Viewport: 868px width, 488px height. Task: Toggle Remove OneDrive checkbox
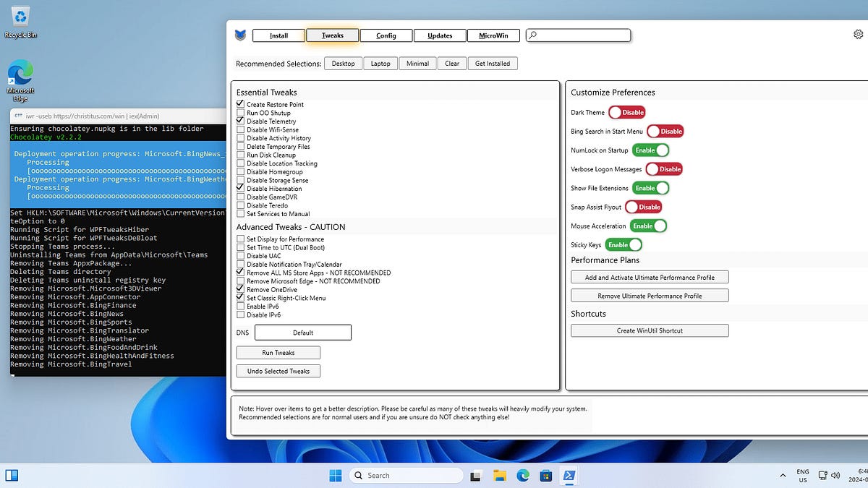pos(240,290)
